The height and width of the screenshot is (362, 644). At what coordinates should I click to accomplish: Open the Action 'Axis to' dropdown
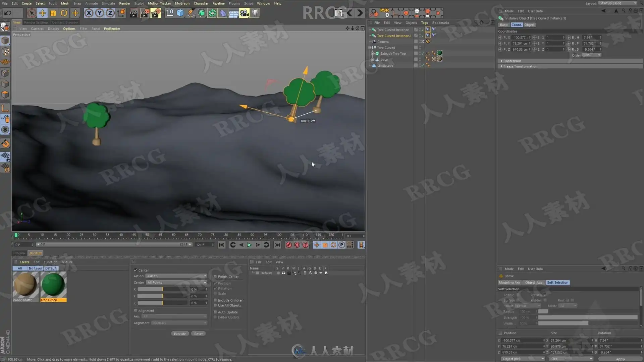[176, 276]
